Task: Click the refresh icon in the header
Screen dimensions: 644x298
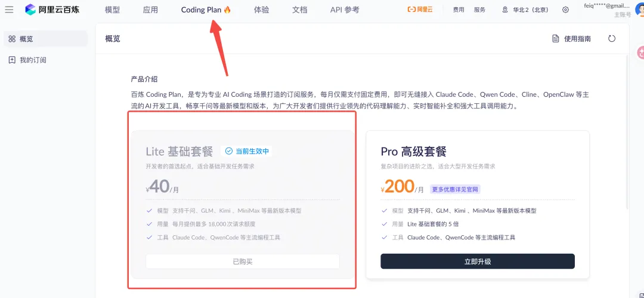Action: [x=612, y=39]
